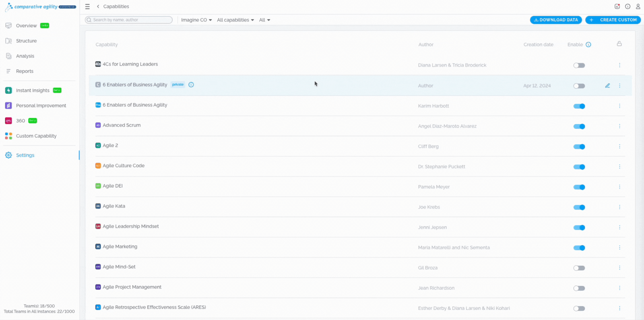644x320 pixels.
Task: Turn on the Agile Mind-Set toggle
Action: click(579, 268)
